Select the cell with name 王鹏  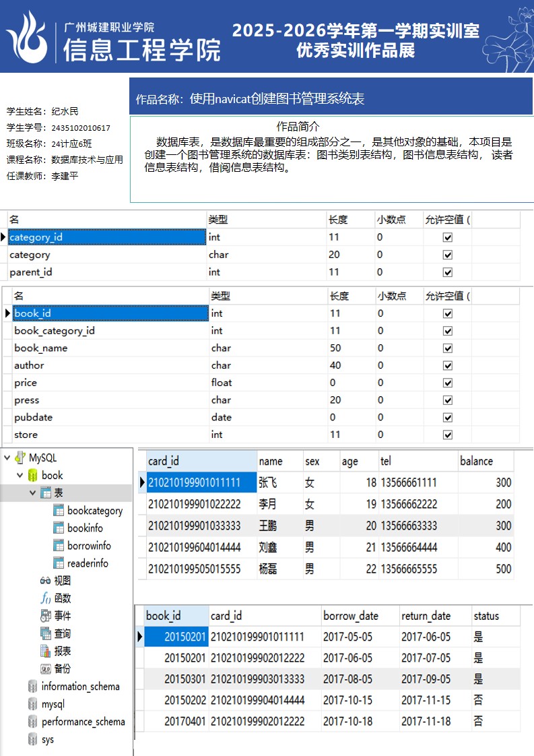[268, 526]
